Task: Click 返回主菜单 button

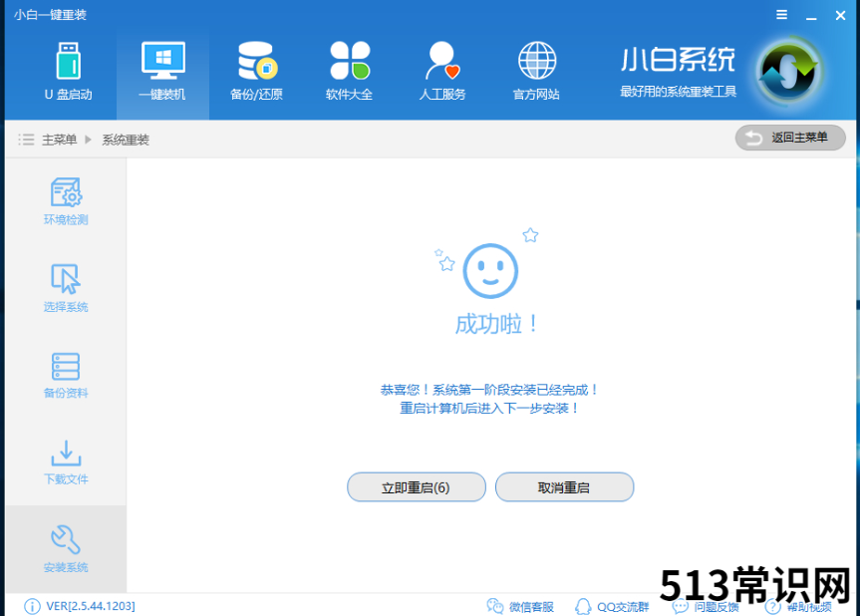Action: [x=790, y=138]
